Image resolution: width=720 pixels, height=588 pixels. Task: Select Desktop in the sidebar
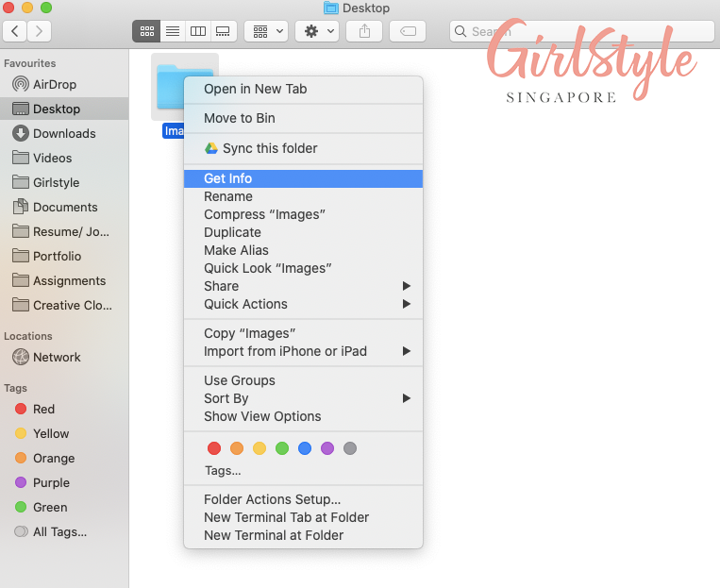[64, 109]
